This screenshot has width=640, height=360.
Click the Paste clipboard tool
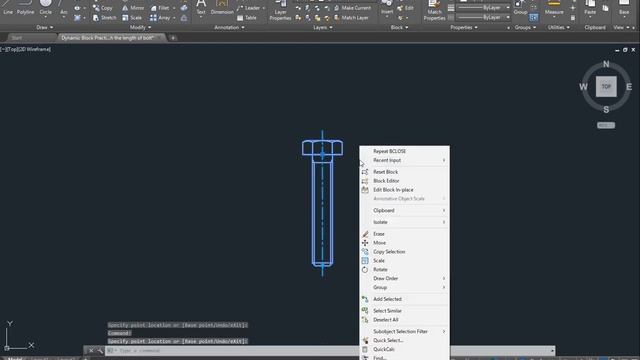coord(590,8)
